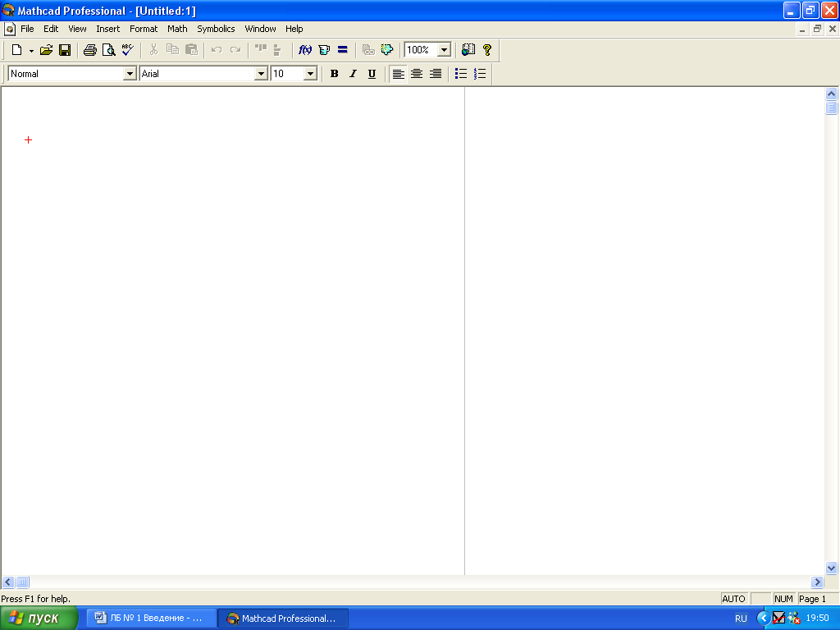Open Print Preview icon
This screenshot has width=840, height=630.
[109, 50]
